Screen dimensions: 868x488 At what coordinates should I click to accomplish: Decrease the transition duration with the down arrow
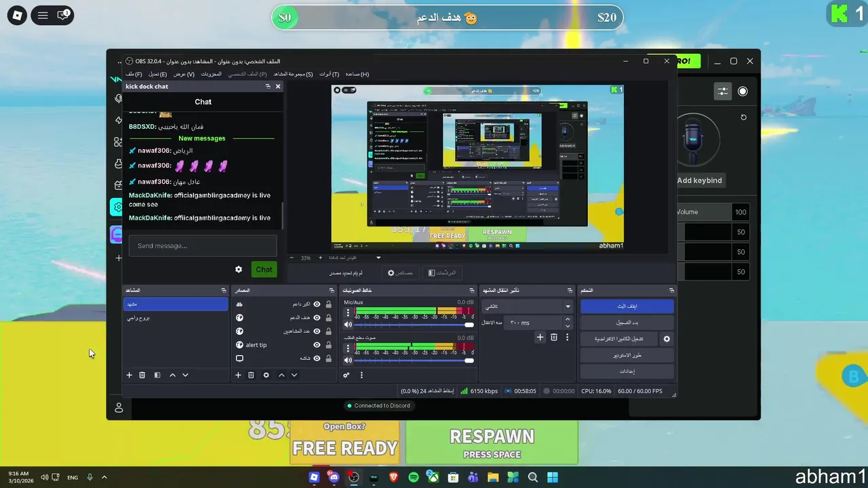(x=568, y=326)
